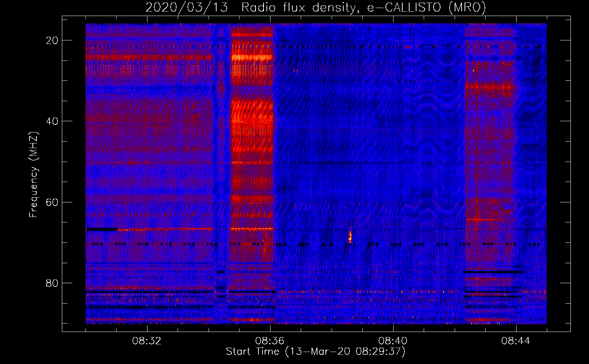Click the 'Frequency (MHZ)' axis label

[x=33, y=175]
